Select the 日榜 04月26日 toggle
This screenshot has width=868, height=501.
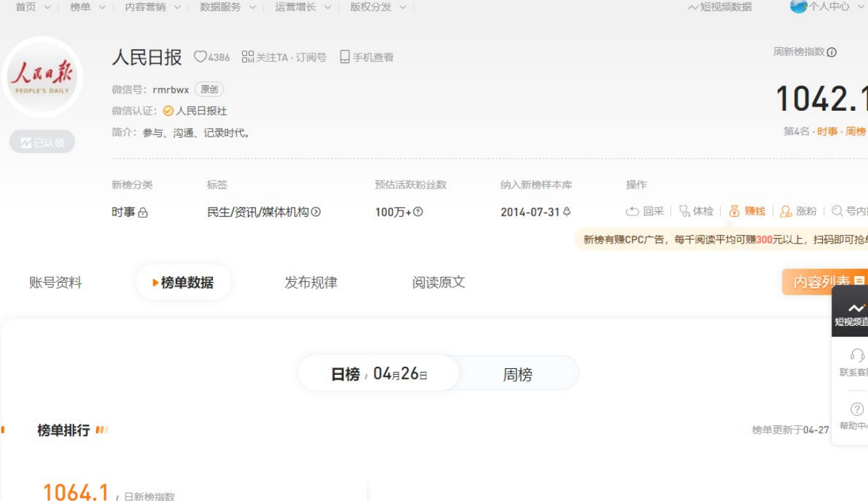[x=379, y=374]
